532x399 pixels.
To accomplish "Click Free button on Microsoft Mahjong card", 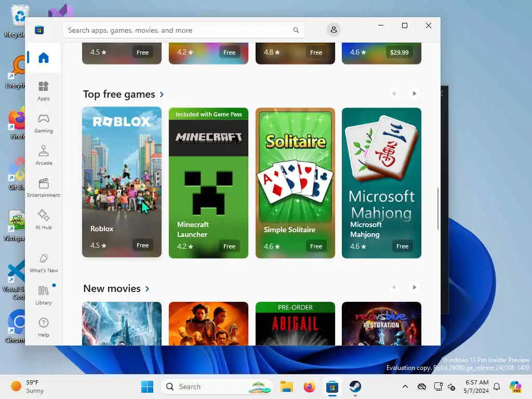I will [x=403, y=246].
